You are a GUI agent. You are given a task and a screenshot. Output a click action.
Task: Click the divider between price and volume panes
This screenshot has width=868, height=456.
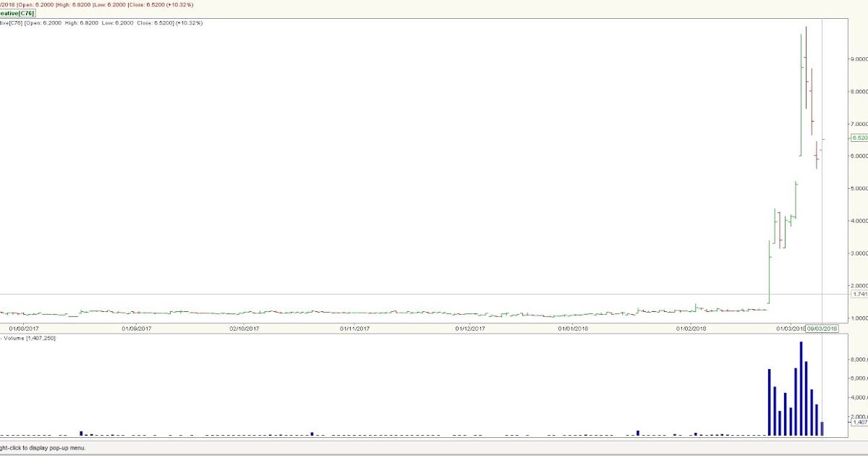coord(434,335)
